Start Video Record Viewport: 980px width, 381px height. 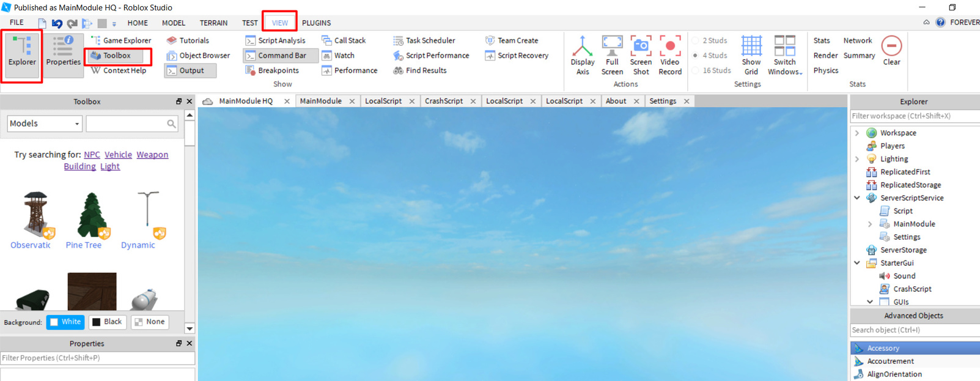(x=670, y=56)
